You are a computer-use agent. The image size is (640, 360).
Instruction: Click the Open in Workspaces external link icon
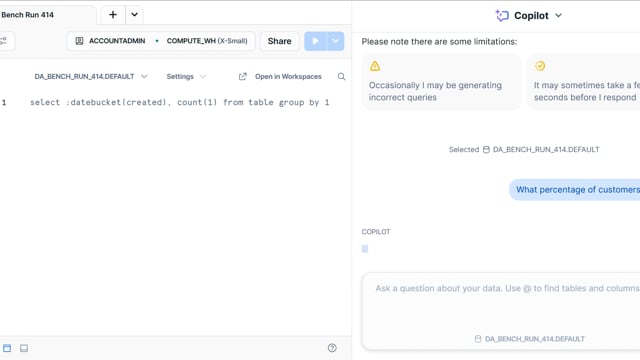(242, 77)
